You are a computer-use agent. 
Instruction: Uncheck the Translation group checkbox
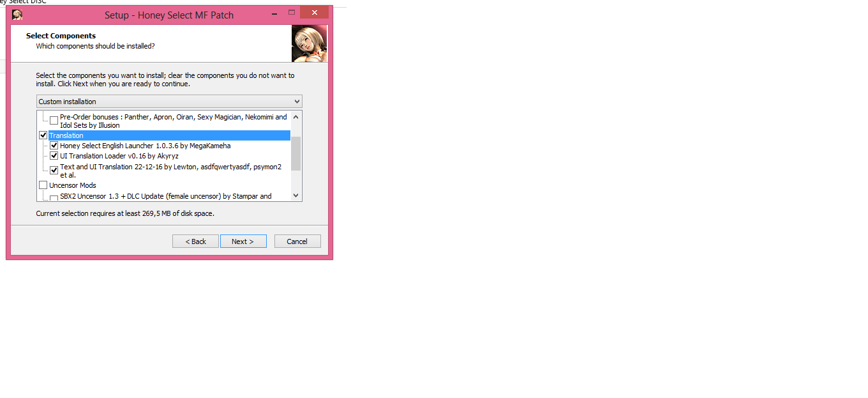point(43,135)
